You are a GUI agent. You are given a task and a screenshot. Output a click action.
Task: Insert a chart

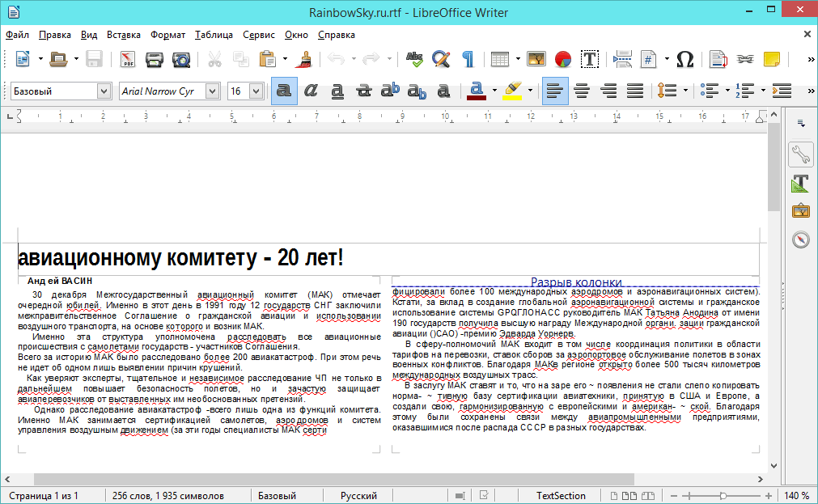pyautogui.click(x=563, y=59)
